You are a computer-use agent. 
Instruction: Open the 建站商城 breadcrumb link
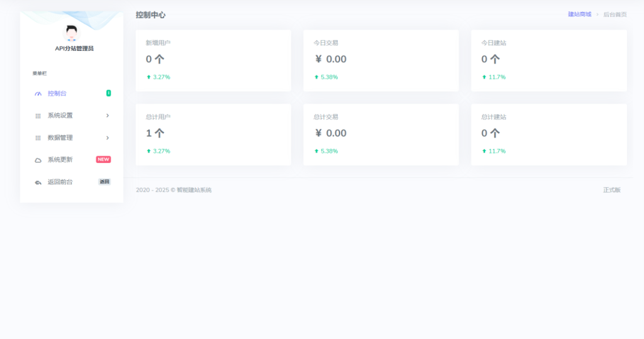(579, 14)
